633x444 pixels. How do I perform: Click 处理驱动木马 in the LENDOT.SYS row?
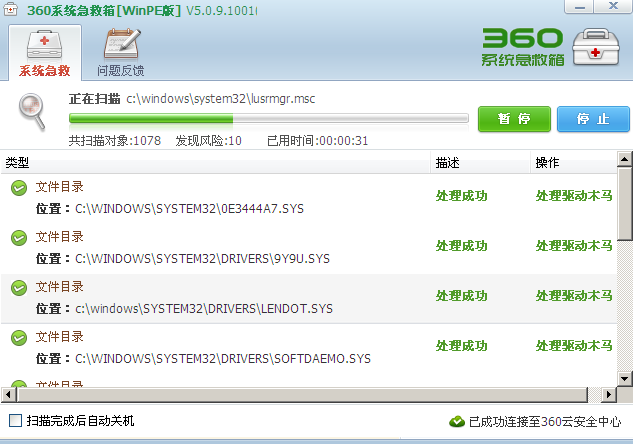pos(574,296)
